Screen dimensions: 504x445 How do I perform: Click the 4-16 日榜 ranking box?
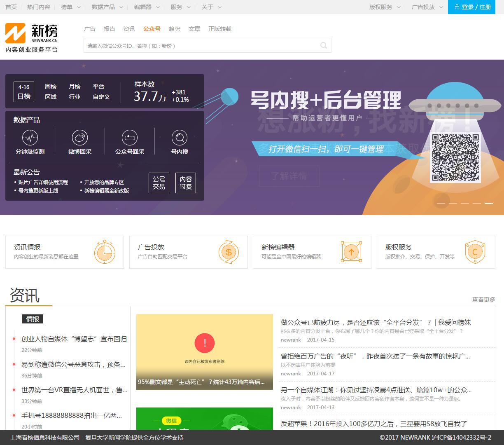pyautogui.click(x=24, y=91)
